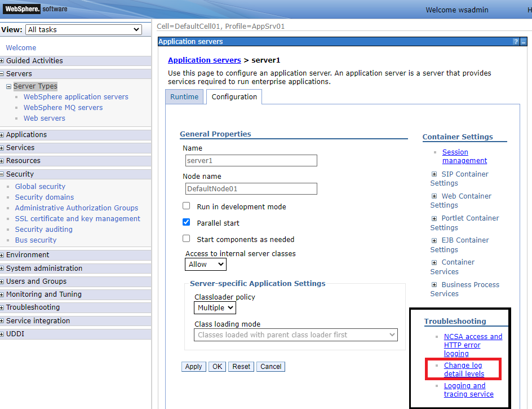This screenshot has height=409, width=532.
Task: Open Application servers breadcrumb link
Action: pyautogui.click(x=204, y=60)
